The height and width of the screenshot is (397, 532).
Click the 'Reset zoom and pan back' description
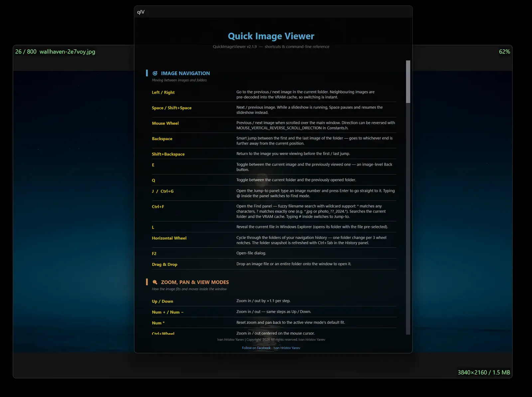click(x=290, y=322)
